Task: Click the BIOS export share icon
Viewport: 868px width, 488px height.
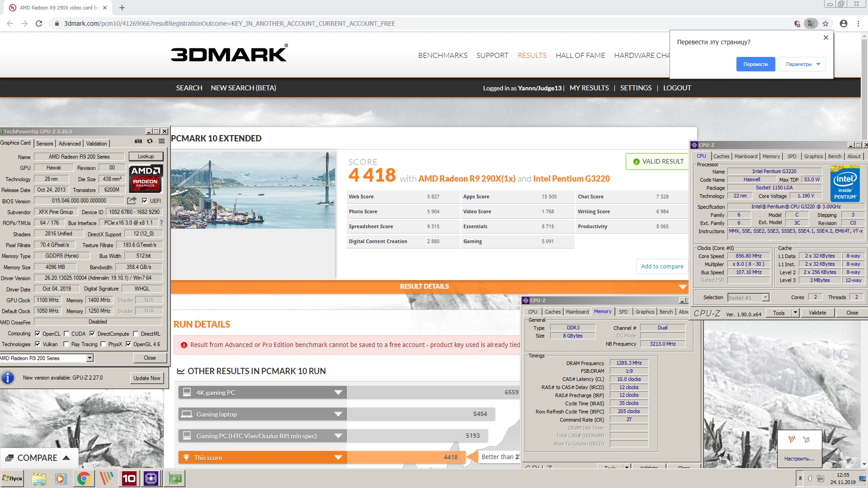Action: coord(132,201)
